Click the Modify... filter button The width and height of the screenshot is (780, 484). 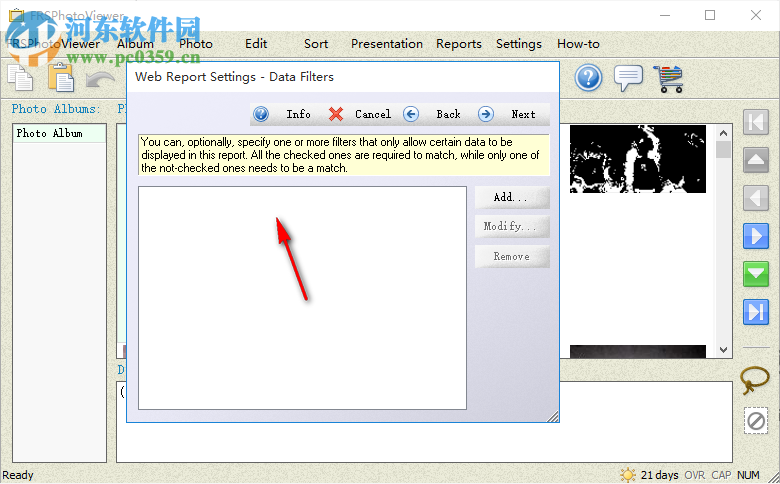pyautogui.click(x=512, y=226)
